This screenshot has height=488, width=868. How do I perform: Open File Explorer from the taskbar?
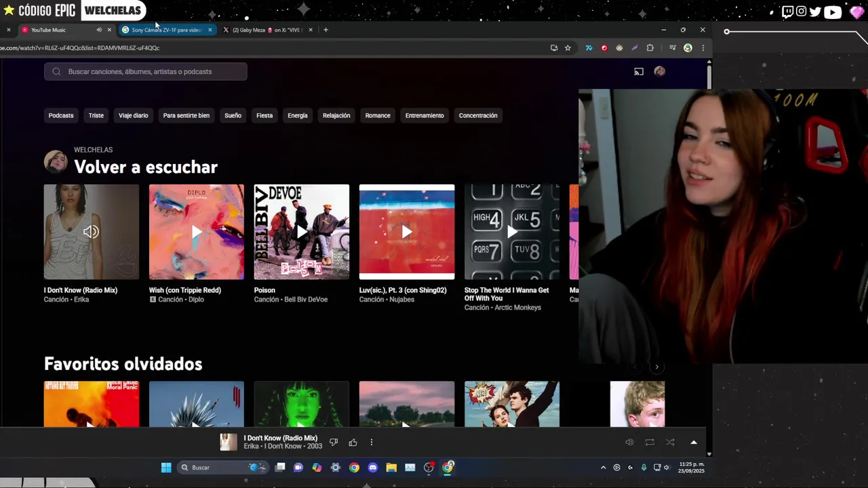tap(391, 467)
